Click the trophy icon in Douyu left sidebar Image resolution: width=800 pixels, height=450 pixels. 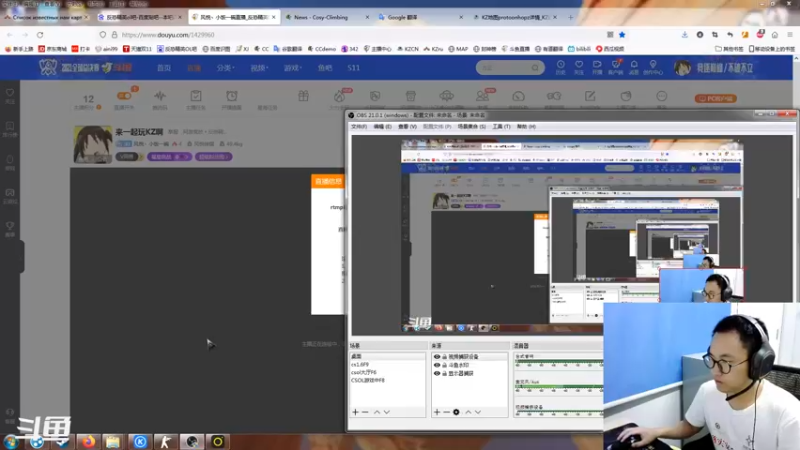[10, 226]
